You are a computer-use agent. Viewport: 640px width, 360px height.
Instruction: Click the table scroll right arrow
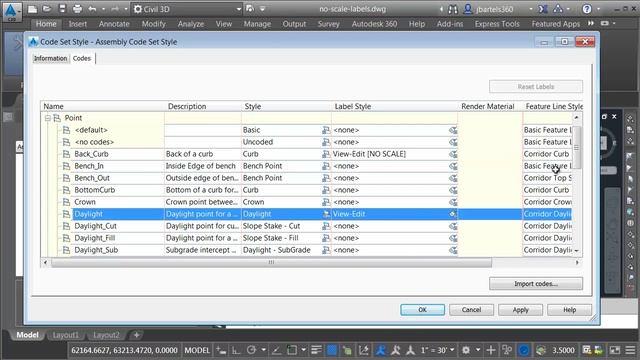[577, 262]
